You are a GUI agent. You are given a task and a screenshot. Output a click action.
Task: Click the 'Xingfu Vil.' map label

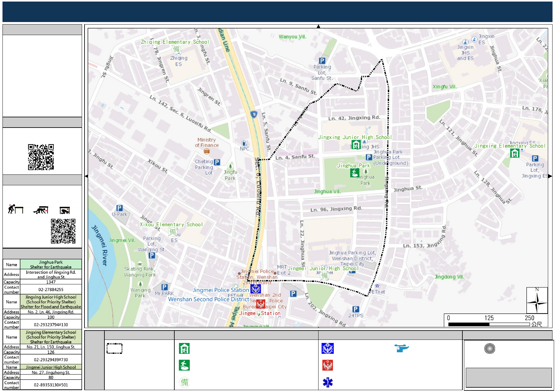[445, 87]
